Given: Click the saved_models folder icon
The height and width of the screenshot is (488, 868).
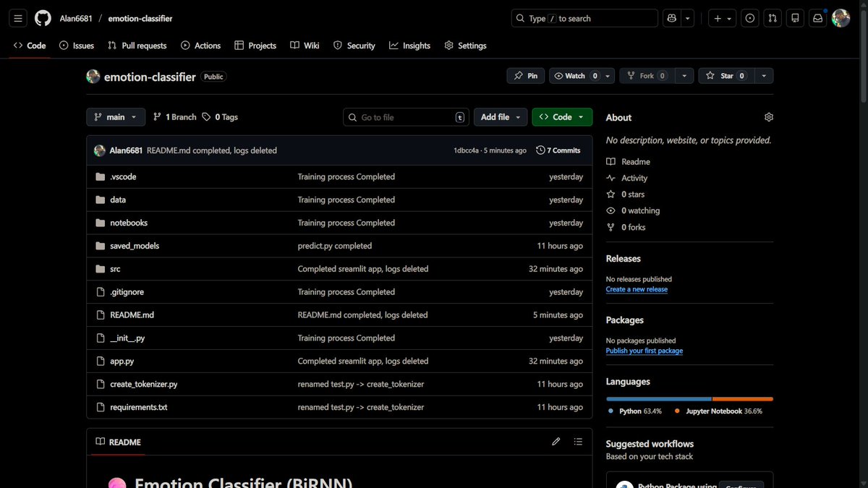Looking at the screenshot, I should click(101, 246).
